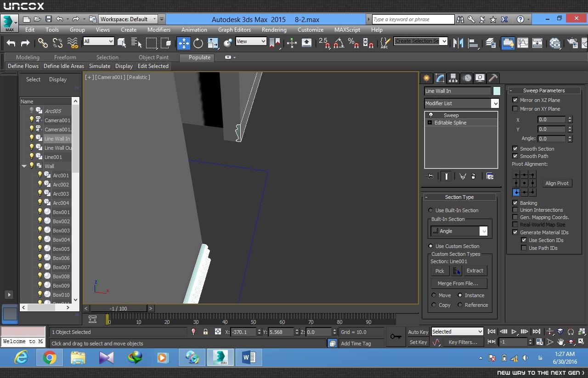The image size is (588, 378).
Task: Click the object color swatch beside Line Wall In
Action: click(496, 91)
